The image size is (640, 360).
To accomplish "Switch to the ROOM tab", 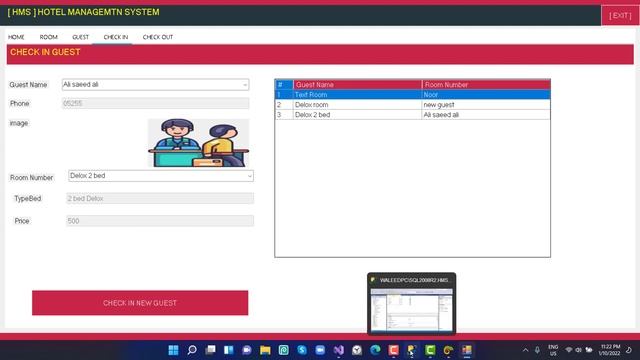I will 49,37.
